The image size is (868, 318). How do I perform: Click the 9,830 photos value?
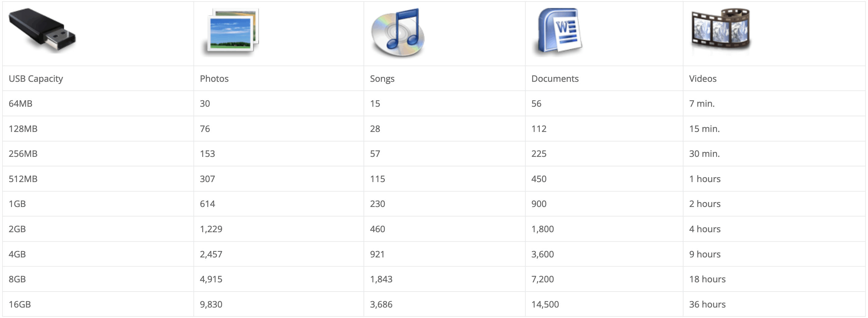click(211, 304)
